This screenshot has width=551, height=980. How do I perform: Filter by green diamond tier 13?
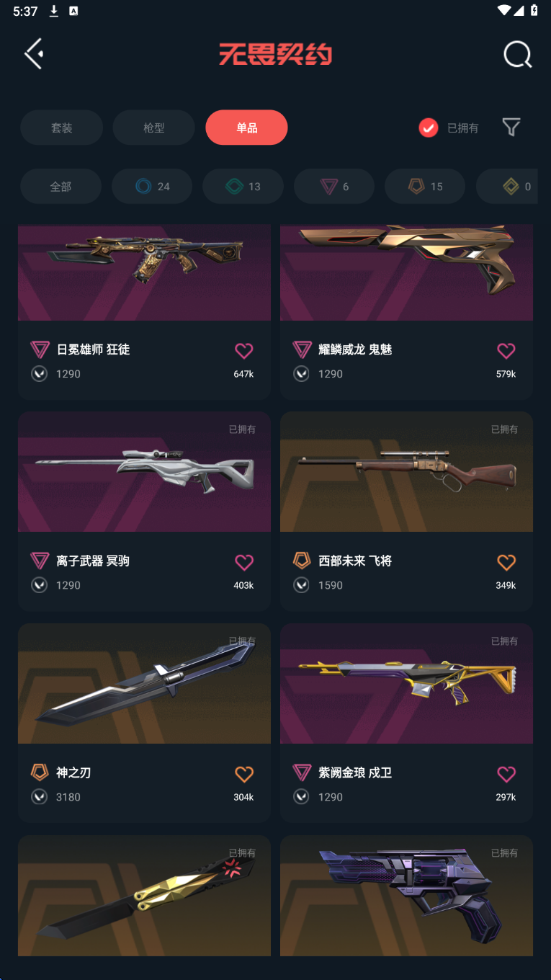pos(243,187)
